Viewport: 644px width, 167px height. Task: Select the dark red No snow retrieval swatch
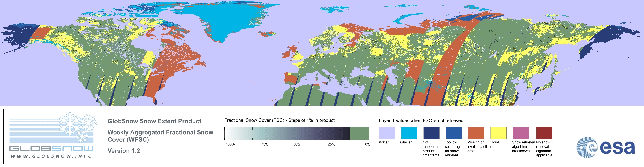pos(544,133)
